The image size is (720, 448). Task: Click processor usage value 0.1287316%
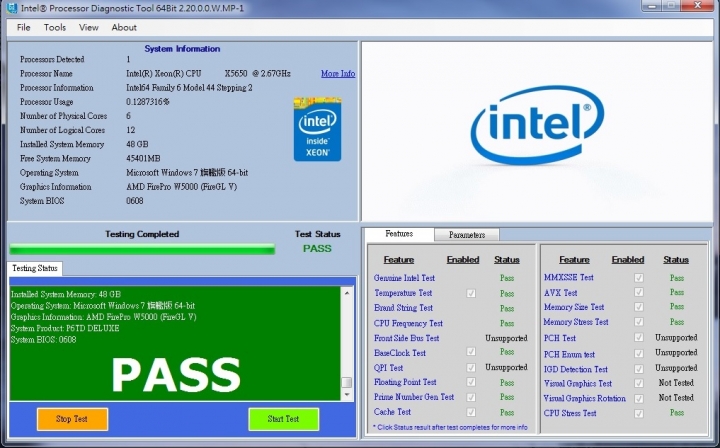(x=147, y=102)
